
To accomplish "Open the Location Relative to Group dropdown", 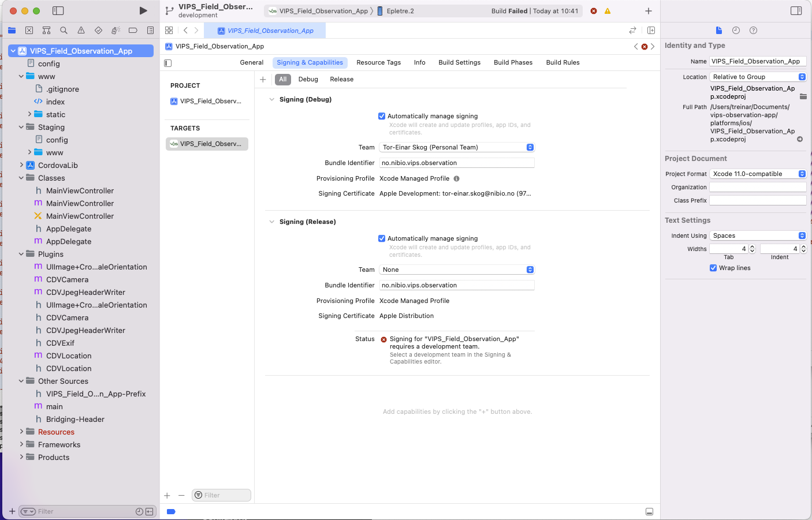I will point(758,77).
